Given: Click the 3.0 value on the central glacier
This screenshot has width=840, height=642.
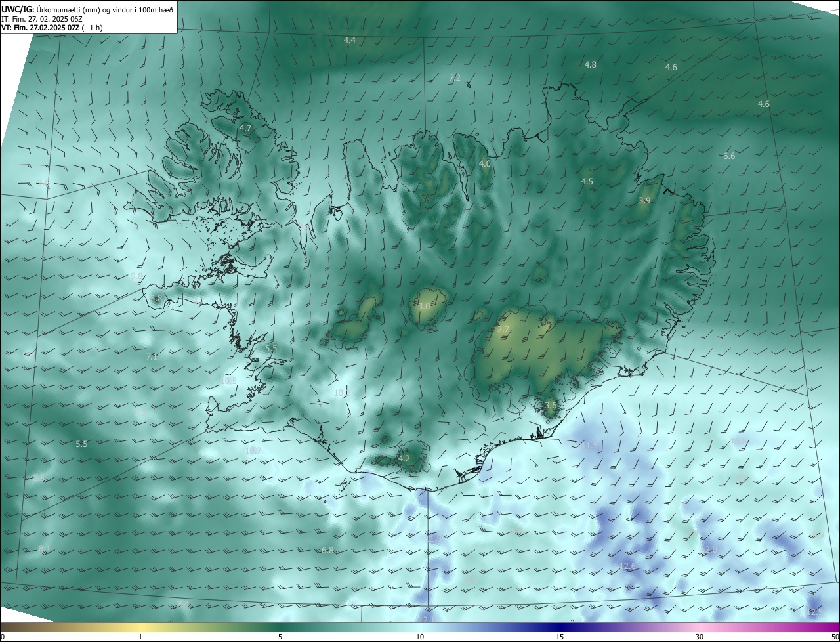Looking at the screenshot, I should (424, 307).
